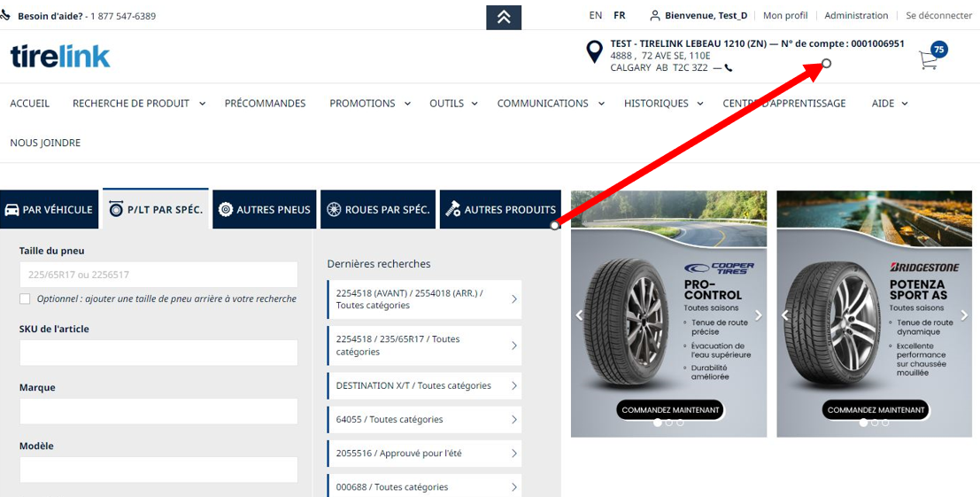Switch the language to EN
980x497 pixels.
point(596,16)
